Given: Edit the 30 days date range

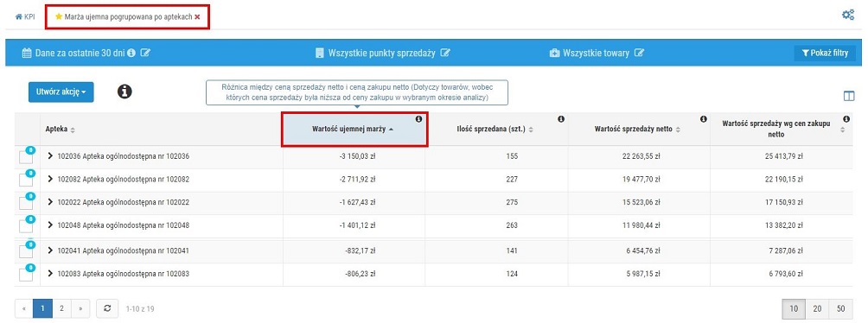Looking at the screenshot, I should tap(145, 53).
